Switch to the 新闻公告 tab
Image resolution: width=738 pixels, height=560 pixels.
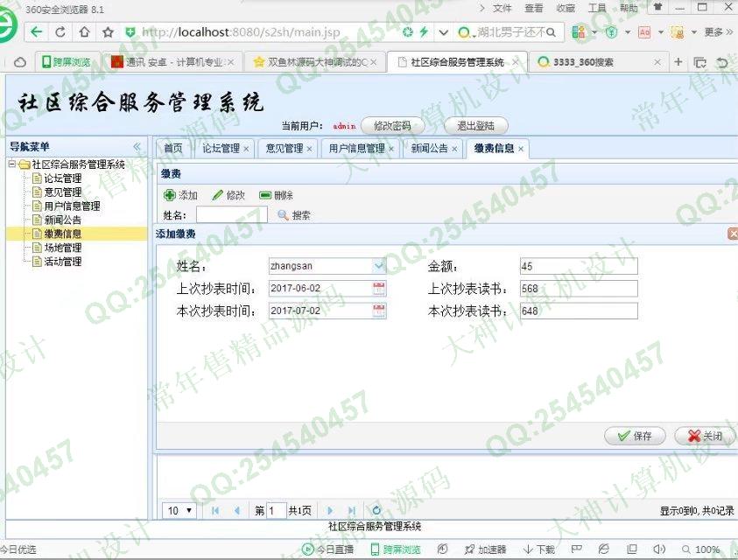pos(429,148)
